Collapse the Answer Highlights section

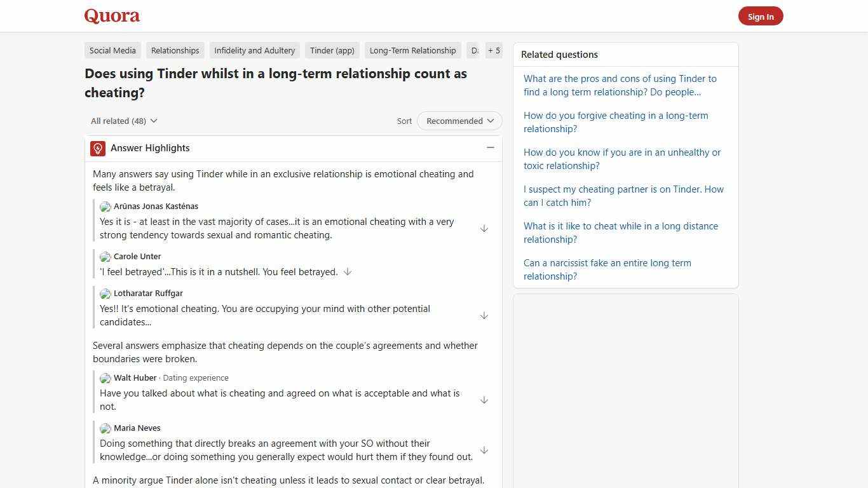(x=490, y=147)
